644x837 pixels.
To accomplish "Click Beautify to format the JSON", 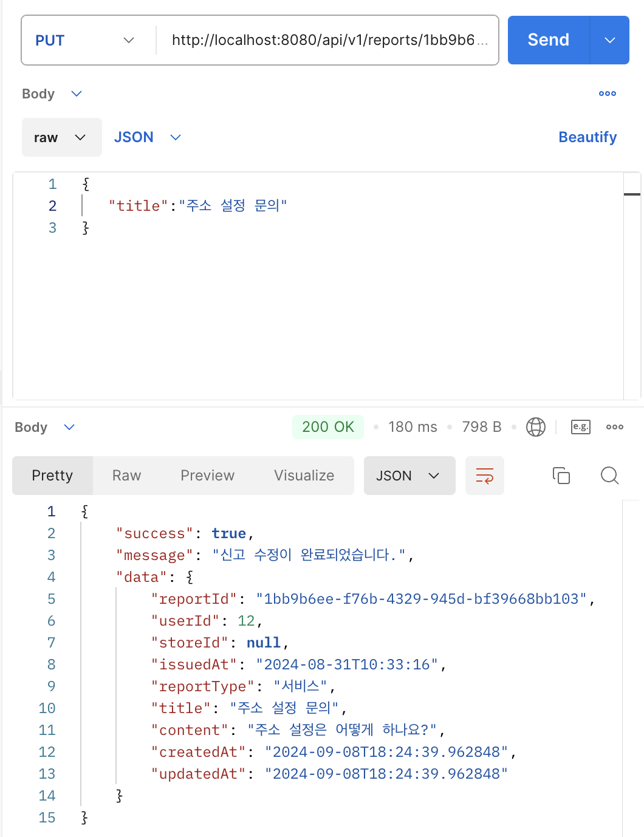I will tap(587, 137).
